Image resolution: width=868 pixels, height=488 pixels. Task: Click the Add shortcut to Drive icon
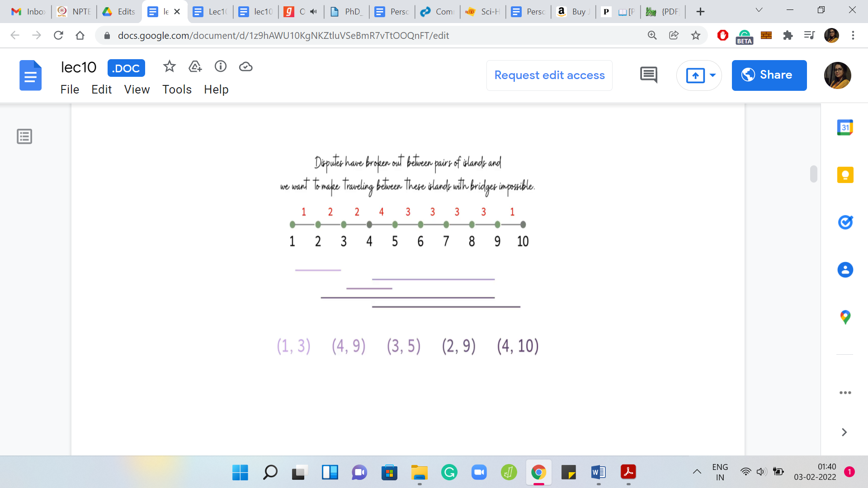coord(195,67)
